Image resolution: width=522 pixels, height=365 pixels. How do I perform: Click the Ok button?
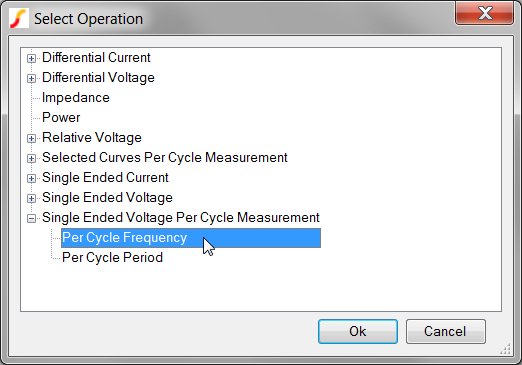(x=358, y=331)
